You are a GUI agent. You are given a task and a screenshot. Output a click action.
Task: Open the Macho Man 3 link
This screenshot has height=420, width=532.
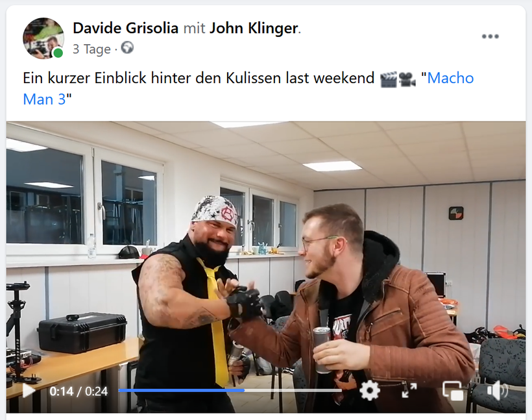pos(248,89)
